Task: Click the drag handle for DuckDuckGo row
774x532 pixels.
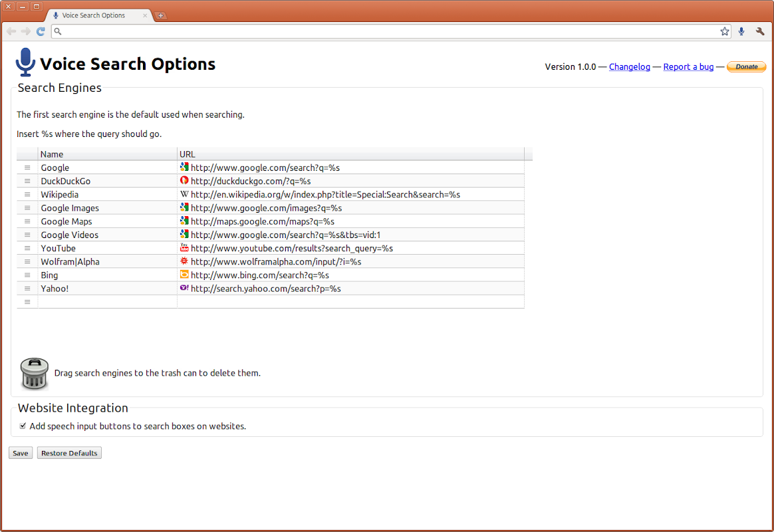Action: (x=27, y=181)
